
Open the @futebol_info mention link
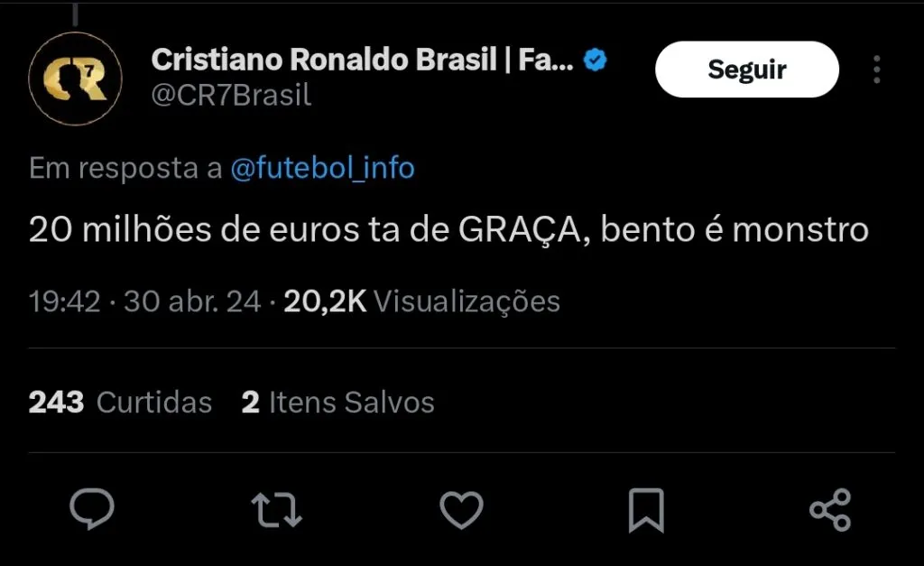323,168
